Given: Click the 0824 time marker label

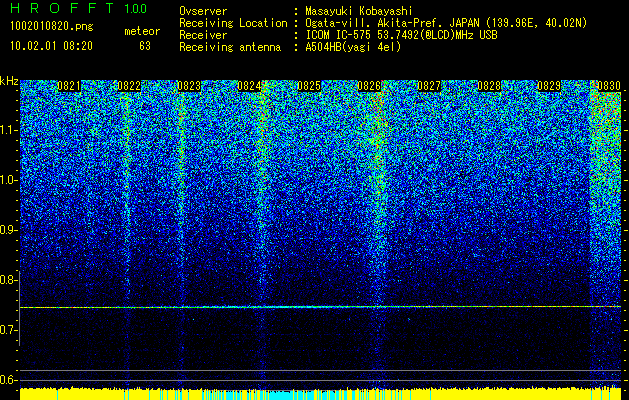Looking at the screenshot, I should tap(249, 86).
